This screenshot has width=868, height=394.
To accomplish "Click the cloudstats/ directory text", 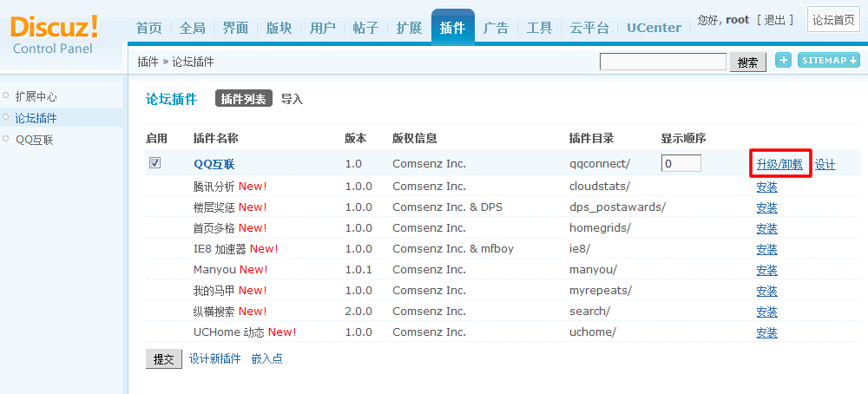I will 599,186.
